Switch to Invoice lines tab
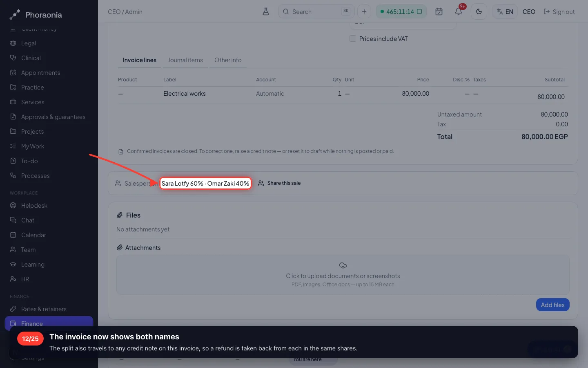 point(140,60)
